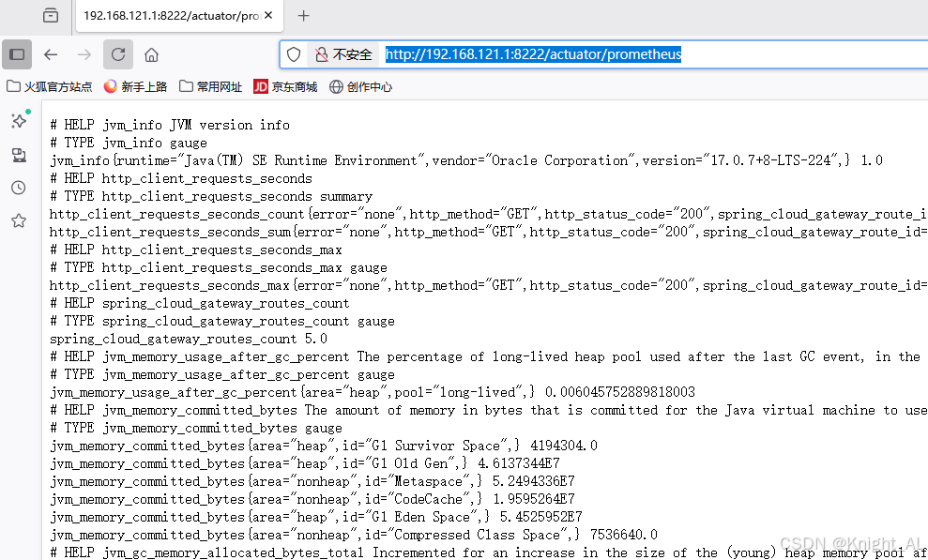The image size is (928, 560).
Task: Click the jvm_info runtime Oracle Corporation line
Action: click(x=466, y=160)
